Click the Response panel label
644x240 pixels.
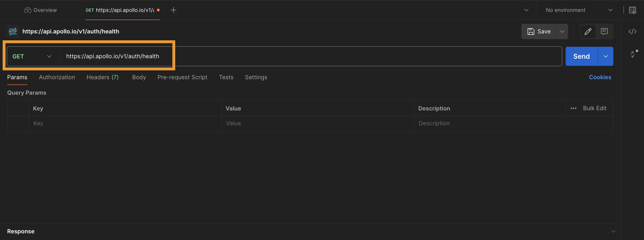click(21, 231)
